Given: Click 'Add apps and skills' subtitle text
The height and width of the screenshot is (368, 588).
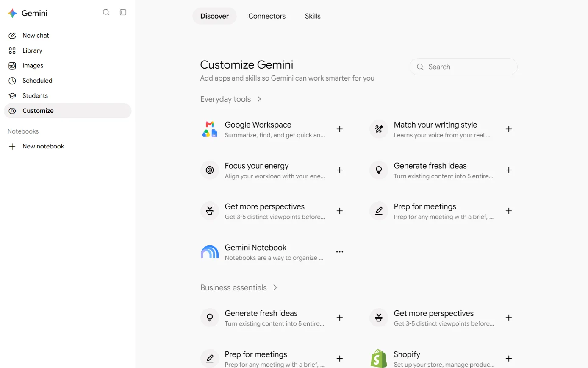Looking at the screenshot, I should point(287,78).
